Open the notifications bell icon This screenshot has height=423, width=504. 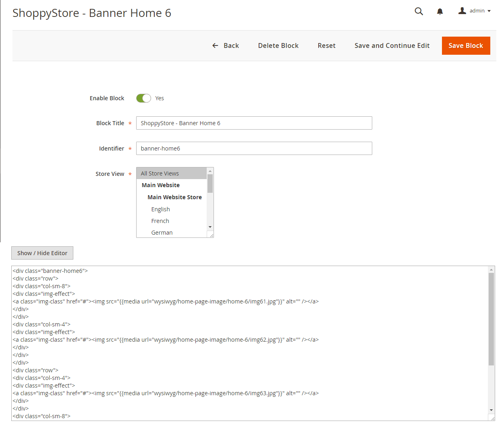[440, 11]
